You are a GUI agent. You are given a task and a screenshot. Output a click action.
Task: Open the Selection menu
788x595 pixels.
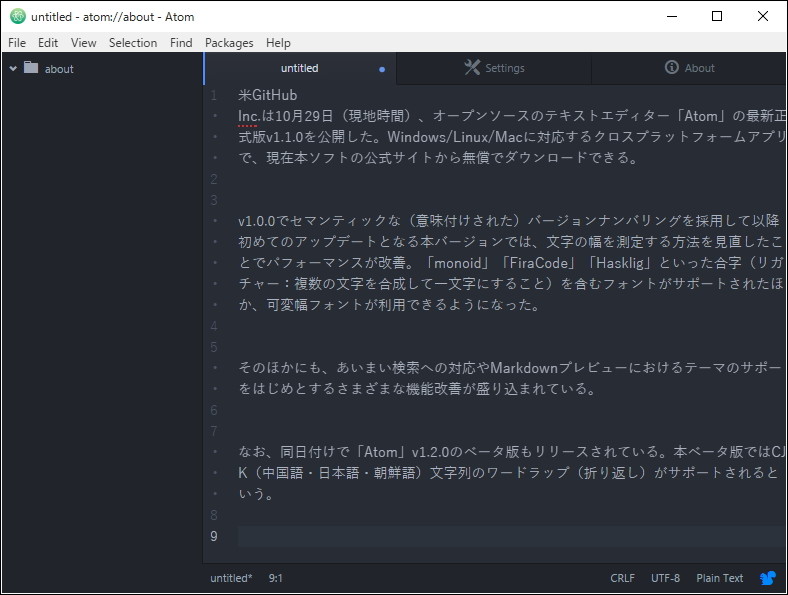pyautogui.click(x=133, y=43)
